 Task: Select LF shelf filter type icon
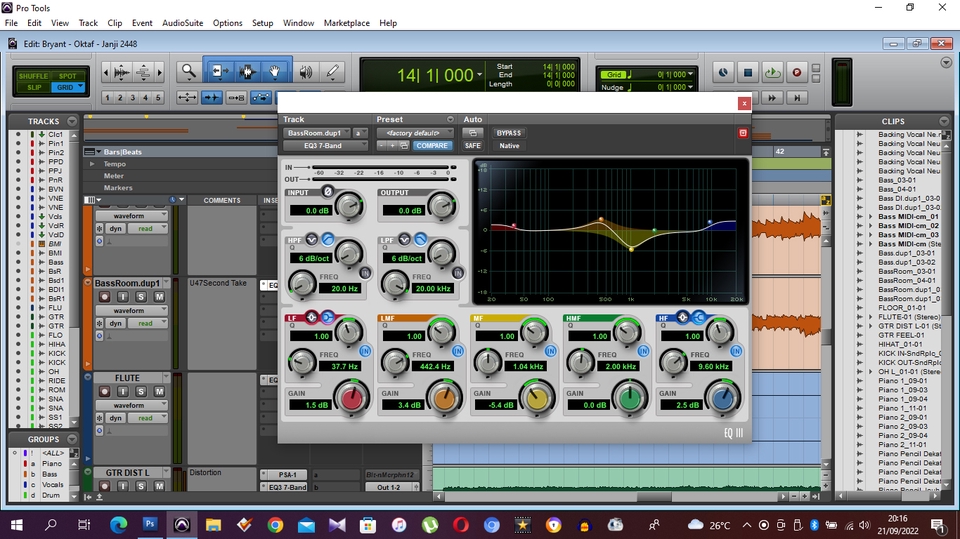(328, 317)
